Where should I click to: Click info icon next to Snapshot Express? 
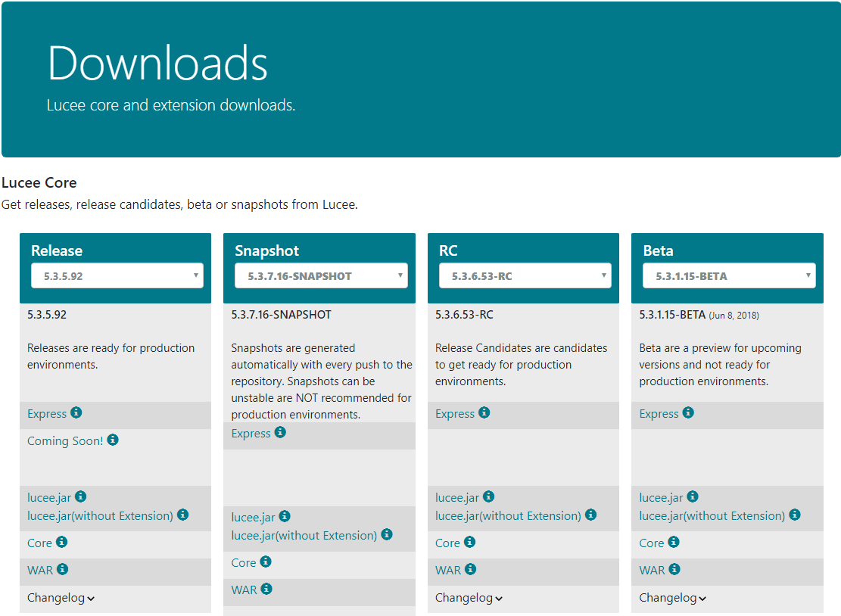tap(280, 432)
